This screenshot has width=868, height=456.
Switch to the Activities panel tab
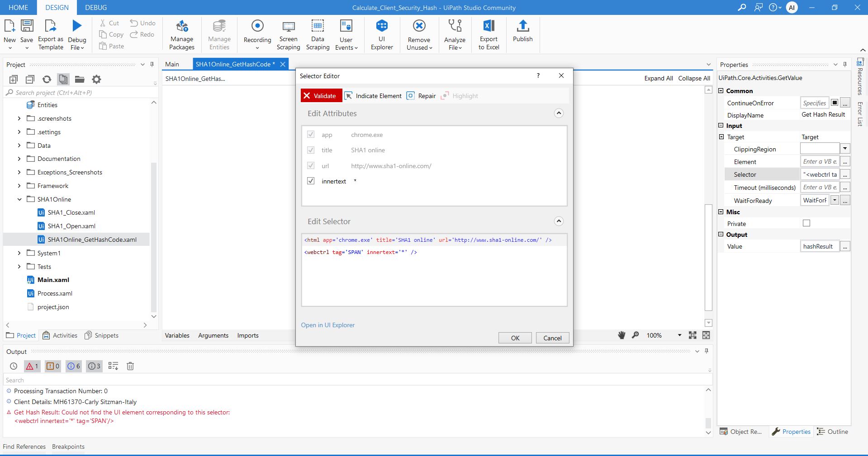tap(60, 335)
